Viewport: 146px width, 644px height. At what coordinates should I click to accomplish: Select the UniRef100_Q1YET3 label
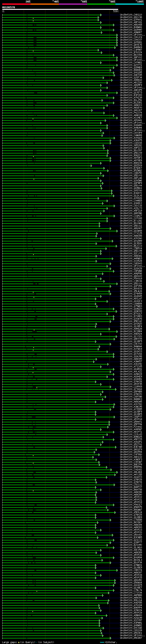[x=131, y=93]
